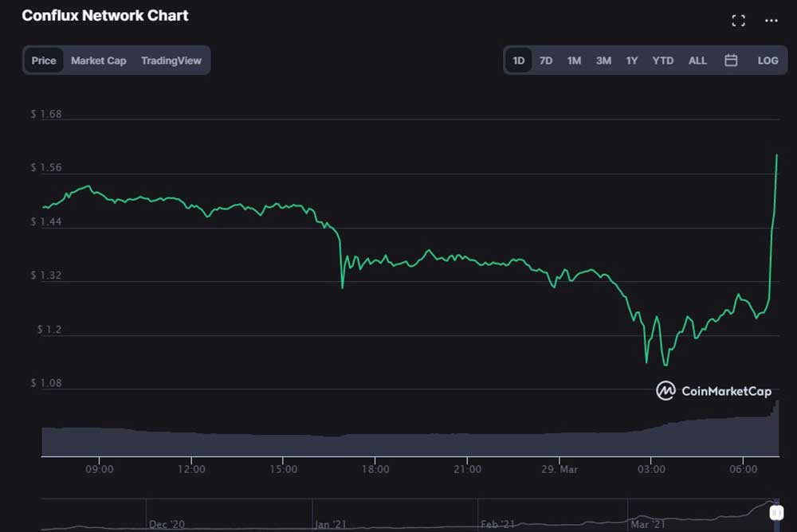Click the $ 1.68 axis label
This screenshot has width=797, height=532.
(x=46, y=115)
